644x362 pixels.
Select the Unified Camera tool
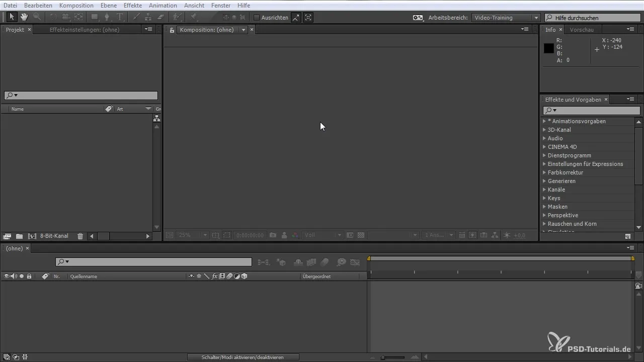[66, 17]
